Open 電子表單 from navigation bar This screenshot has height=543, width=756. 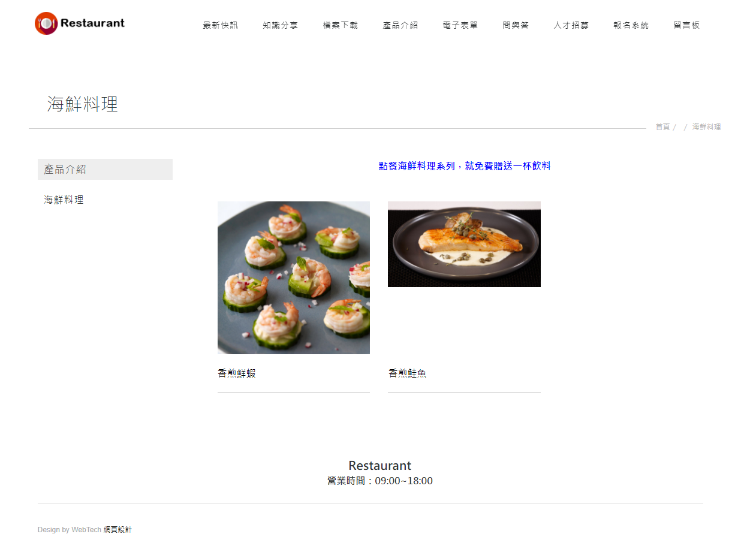pyautogui.click(x=460, y=25)
